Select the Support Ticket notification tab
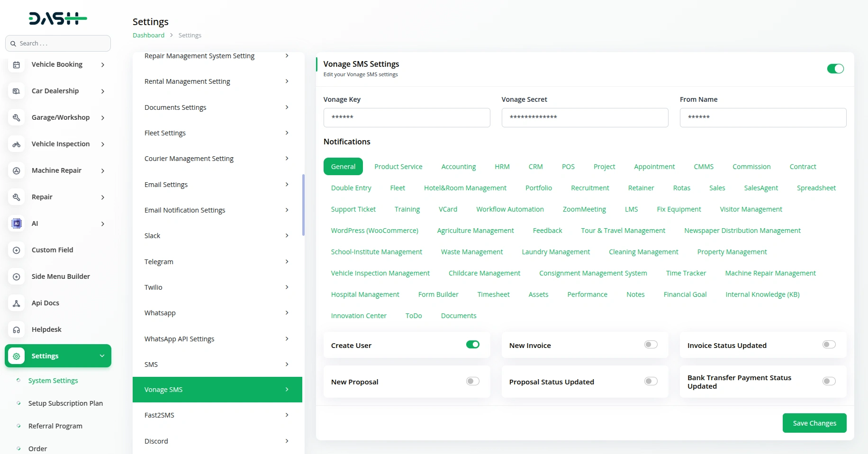 tap(353, 209)
